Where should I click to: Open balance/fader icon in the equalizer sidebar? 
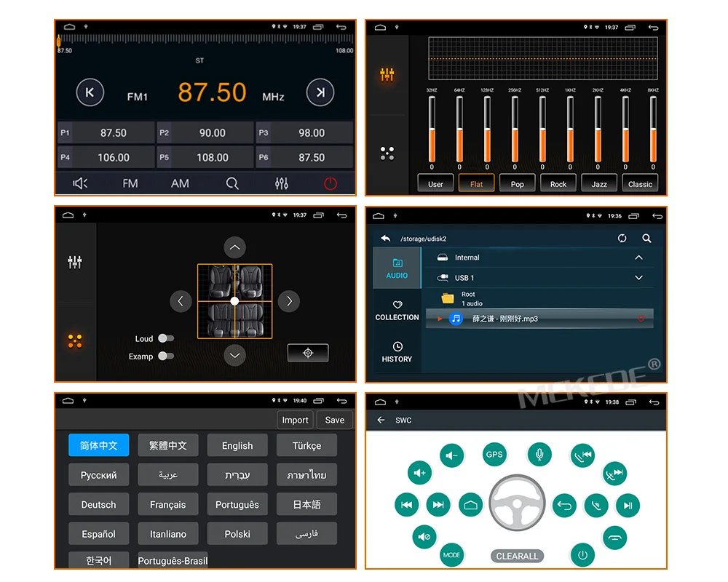point(387,154)
